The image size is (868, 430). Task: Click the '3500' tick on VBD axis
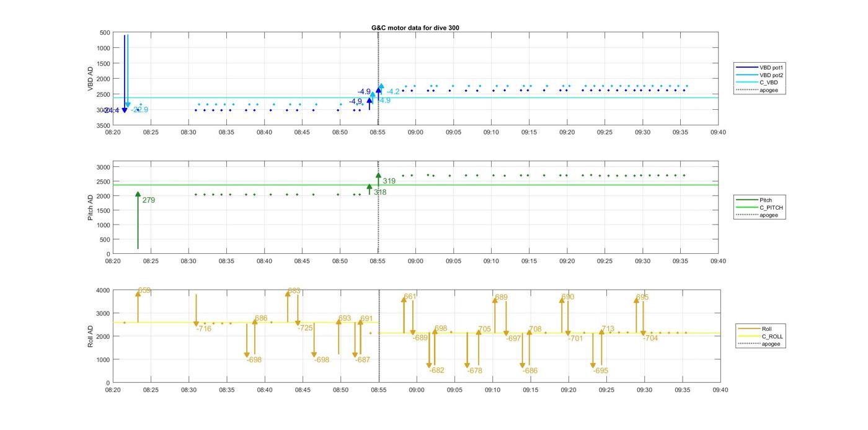tap(103, 125)
